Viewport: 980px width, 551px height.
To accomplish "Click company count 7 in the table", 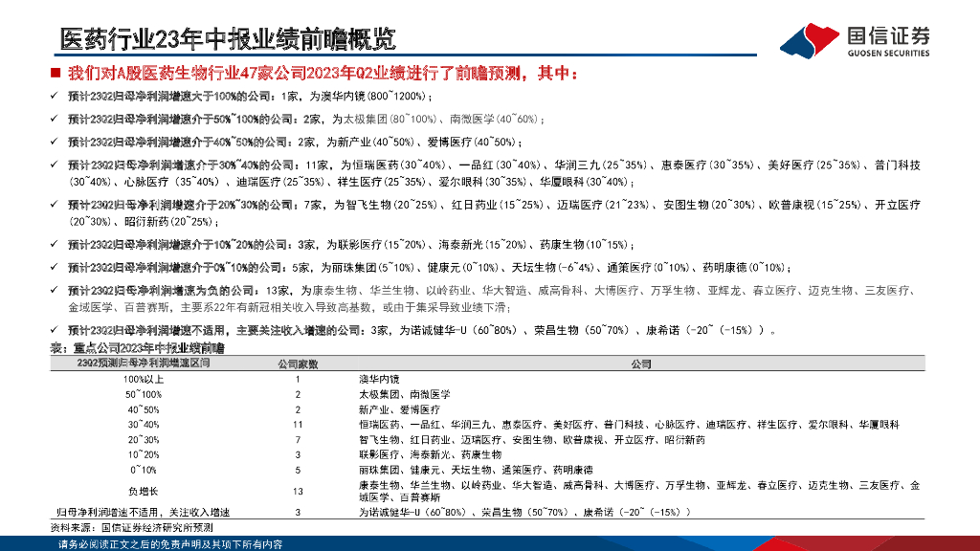I will click(298, 440).
